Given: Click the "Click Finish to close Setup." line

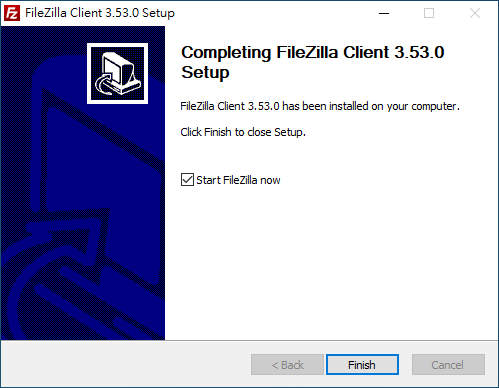Looking at the screenshot, I should point(243,132).
